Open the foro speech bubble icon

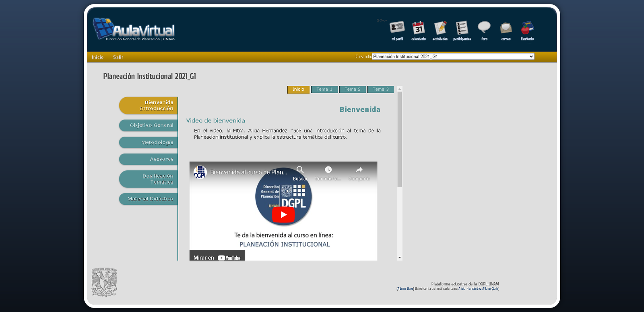(484, 27)
